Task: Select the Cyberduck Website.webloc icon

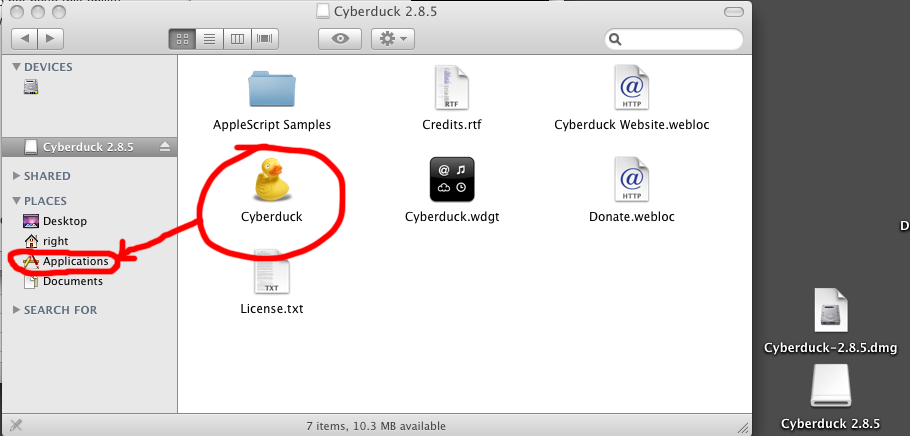Action: coord(631,88)
